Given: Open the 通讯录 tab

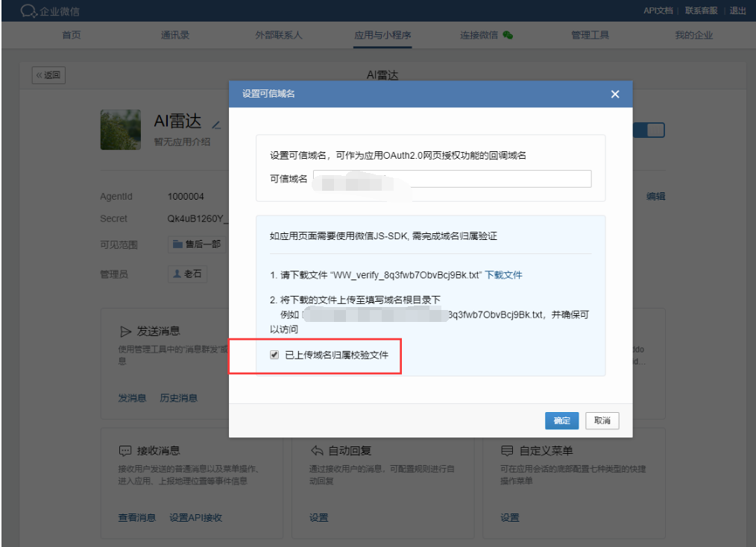Looking at the screenshot, I should 175,35.
